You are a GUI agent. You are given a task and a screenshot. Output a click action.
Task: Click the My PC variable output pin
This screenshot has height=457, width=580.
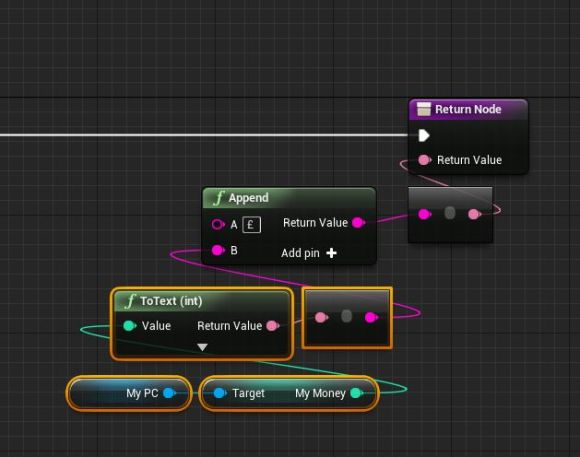pyautogui.click(x=169, y=393)
